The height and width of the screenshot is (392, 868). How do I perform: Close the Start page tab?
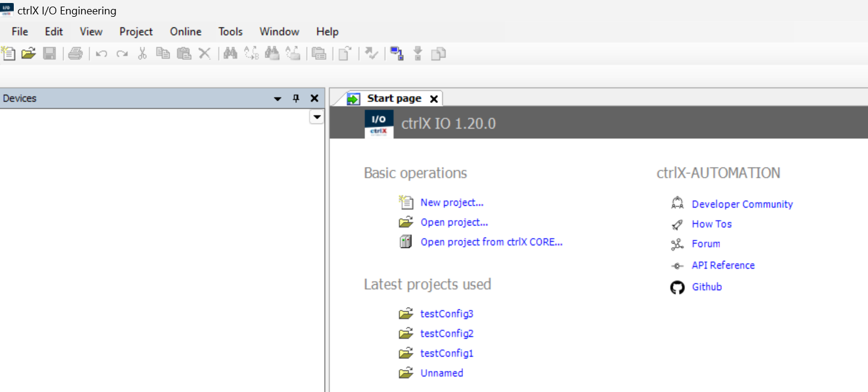click(434, 99)
